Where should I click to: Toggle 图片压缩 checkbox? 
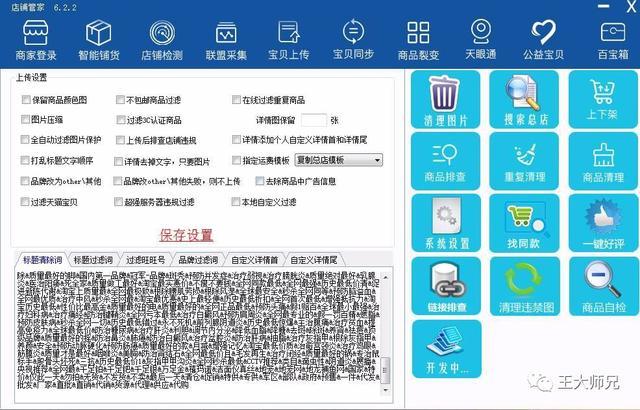25,120
